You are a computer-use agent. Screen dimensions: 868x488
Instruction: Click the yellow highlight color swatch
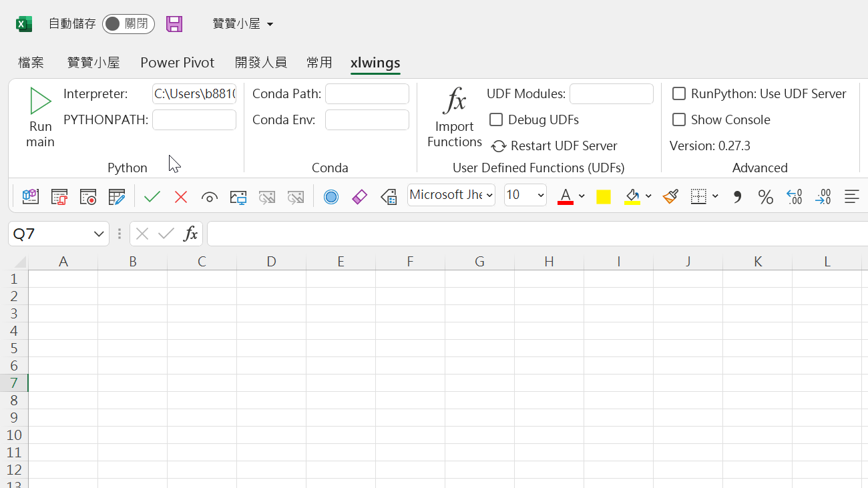604,196
